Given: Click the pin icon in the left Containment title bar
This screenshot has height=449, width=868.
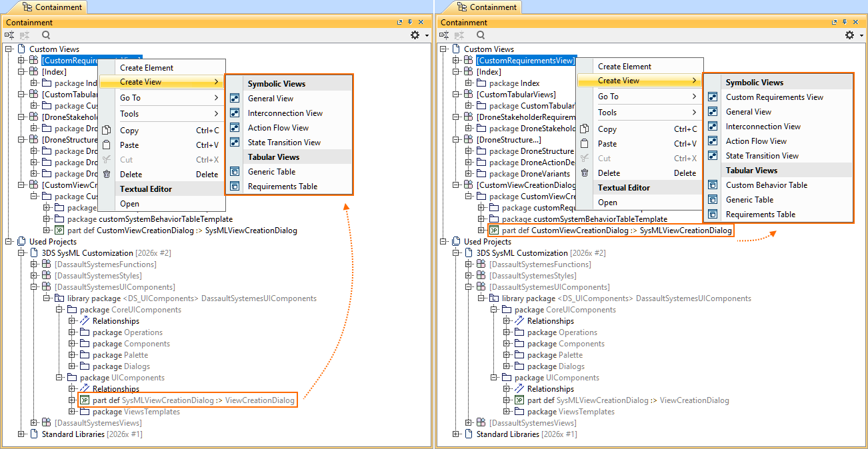Looking at the screenshot, I should pyautogui.click(x=410, y=23).
